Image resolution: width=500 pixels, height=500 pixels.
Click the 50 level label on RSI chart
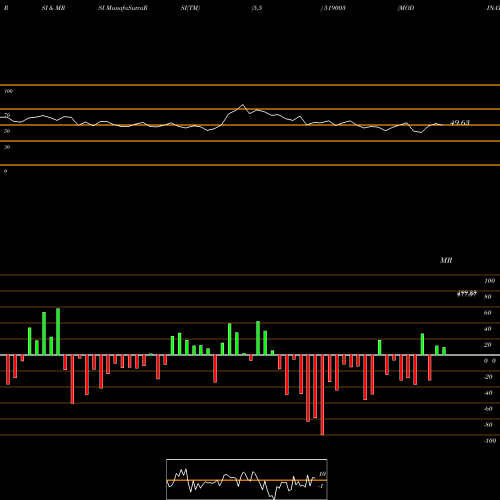[7, 131]
